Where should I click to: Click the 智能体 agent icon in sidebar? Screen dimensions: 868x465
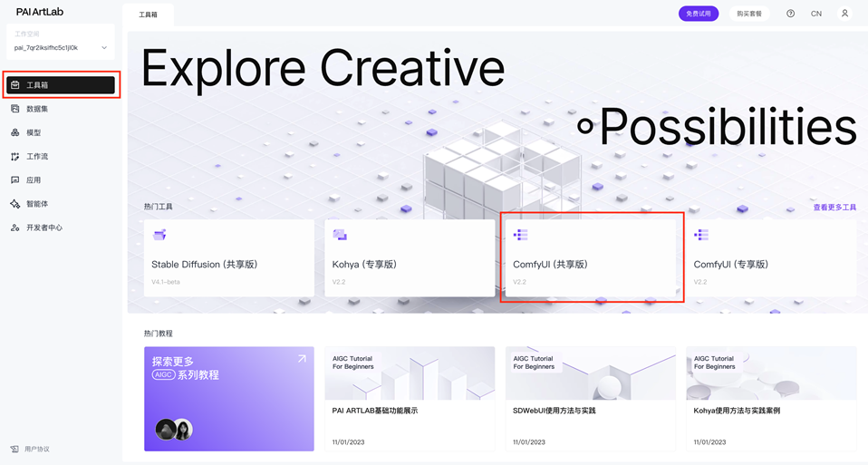tap(14, 204)
